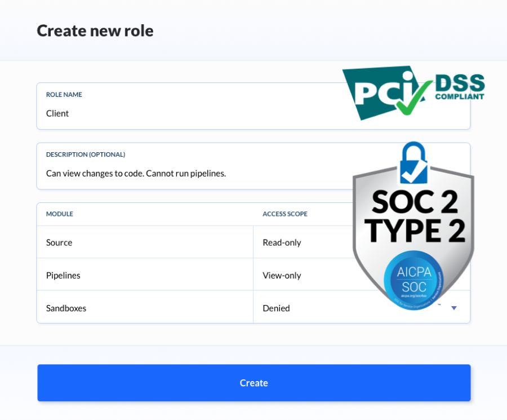
Task: Click the Create new role heading
Action: tap(95, 30)
